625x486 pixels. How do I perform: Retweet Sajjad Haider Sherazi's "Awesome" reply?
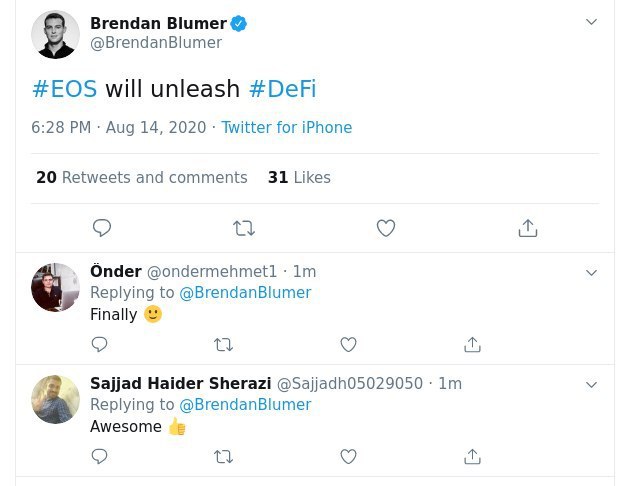pyautogui.click(x=224, y=456)
